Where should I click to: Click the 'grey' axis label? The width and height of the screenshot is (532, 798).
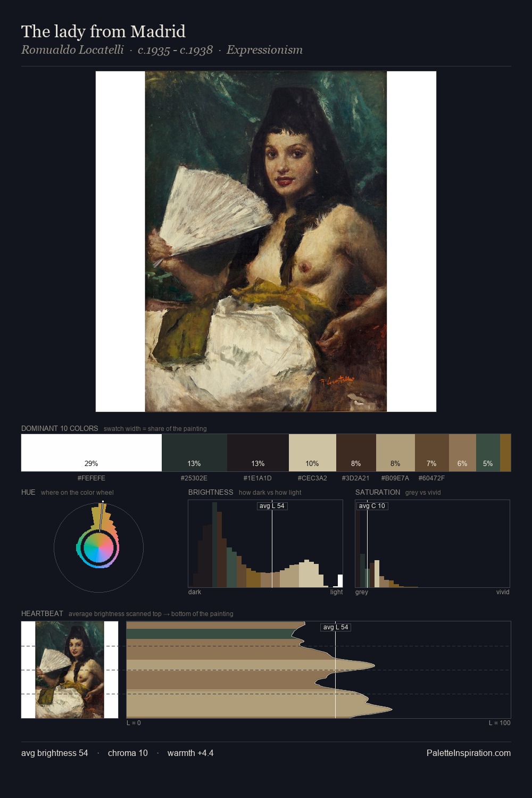point(362,592)
